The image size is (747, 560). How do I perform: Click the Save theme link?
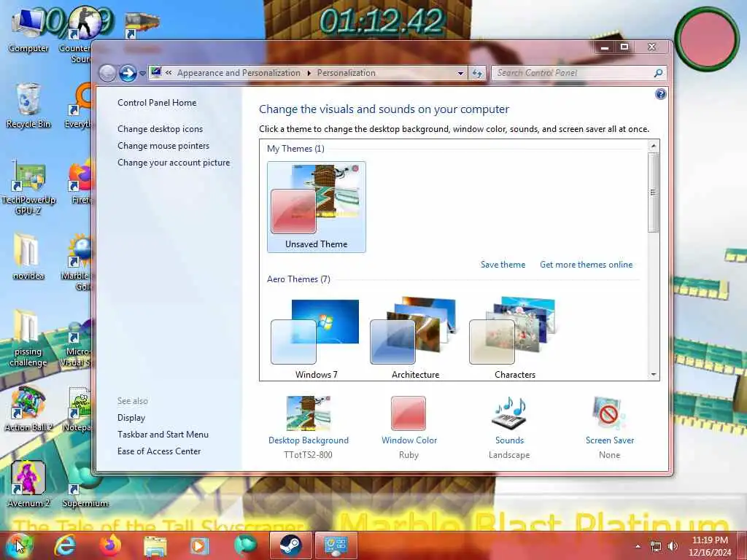click(x=503, y=265)
